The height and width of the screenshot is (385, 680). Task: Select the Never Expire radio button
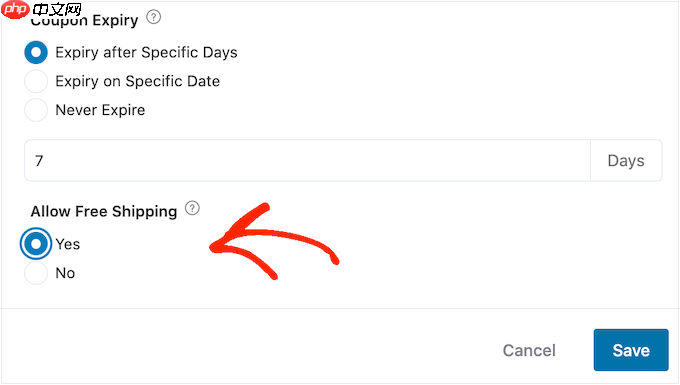pyautogui.click(x=36, y=110)
